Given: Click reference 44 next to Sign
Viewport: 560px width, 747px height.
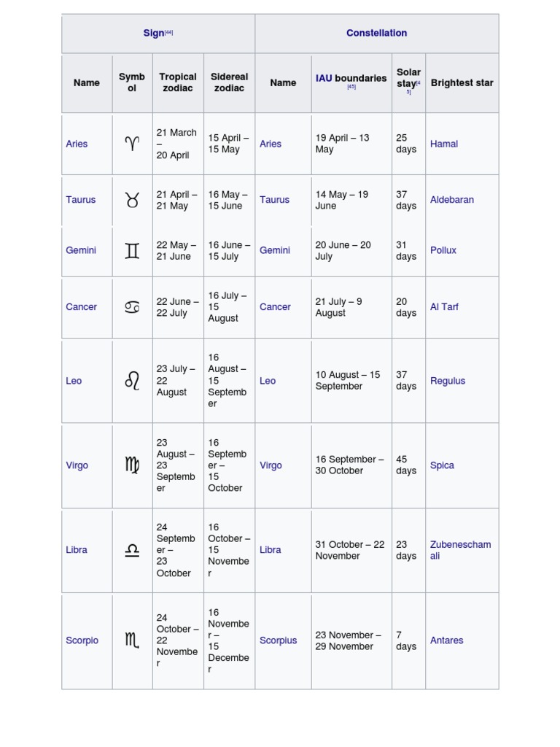Looking at the screenshot, I should coord(168,32).
